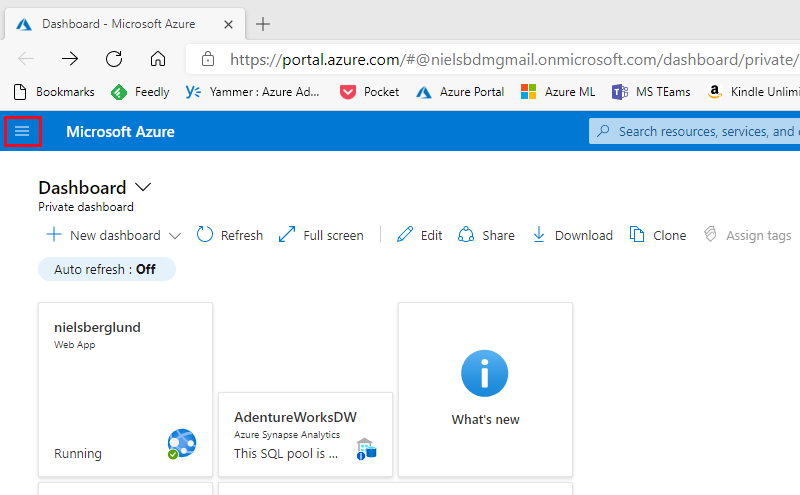Open the nielsberglund Web App tile
The height and width of the screenshot is (495, 800).
click(x=125, y=389)
